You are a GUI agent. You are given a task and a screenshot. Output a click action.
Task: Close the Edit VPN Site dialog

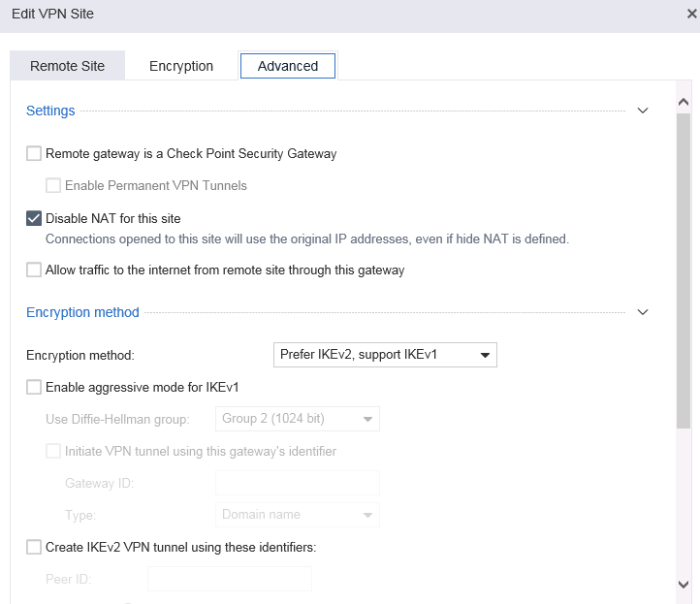point(691,14)
